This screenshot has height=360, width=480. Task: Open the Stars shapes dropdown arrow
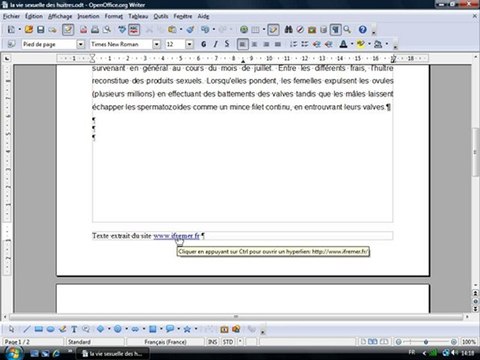point(196,329)
